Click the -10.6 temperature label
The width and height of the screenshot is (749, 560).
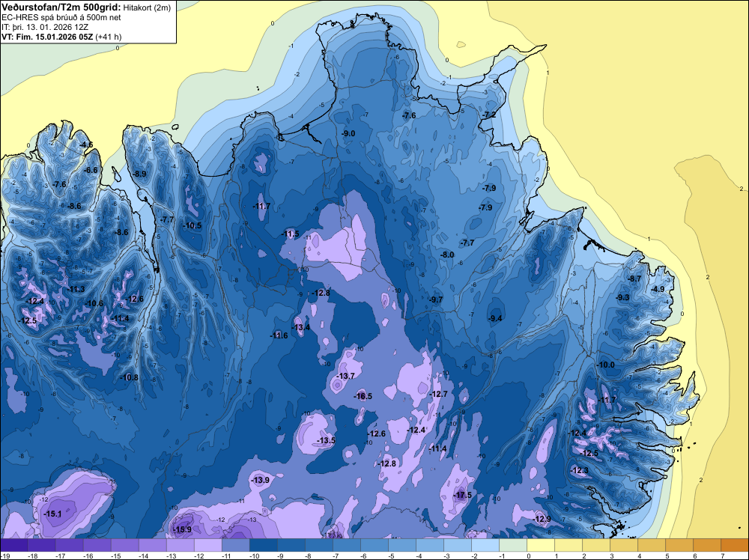coord(94,303)
